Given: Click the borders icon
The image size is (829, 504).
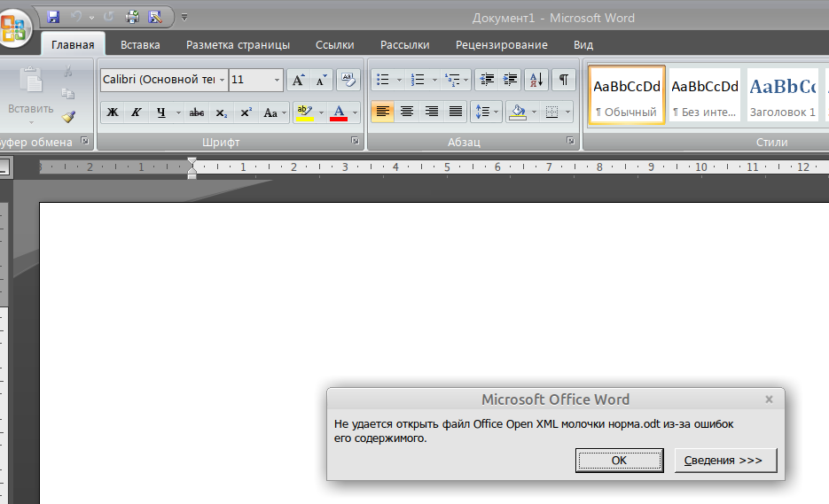Looking at the screenshot, I should (551, 112).
